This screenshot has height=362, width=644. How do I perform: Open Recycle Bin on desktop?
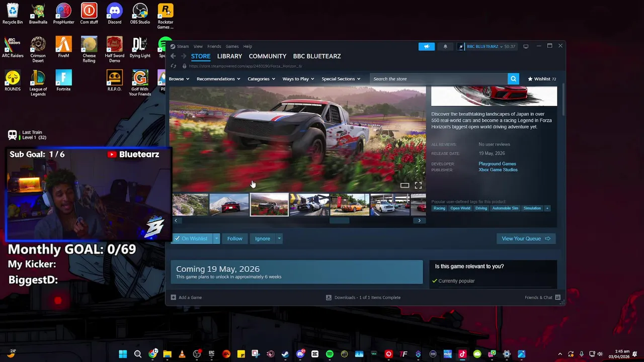(x=13, y=15)
